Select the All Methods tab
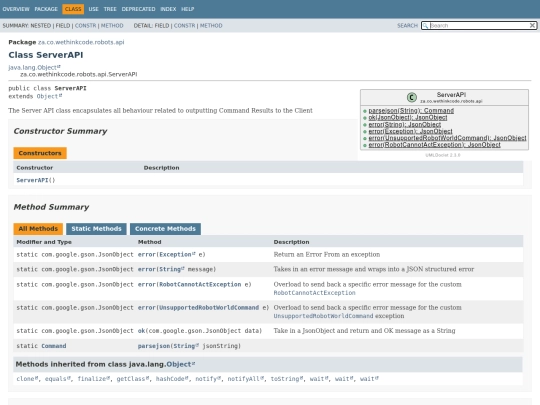The height and width of the screenshot is (405, 540). tap(38, 229)
